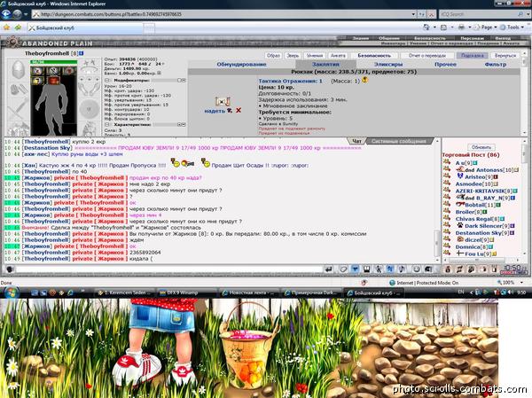Click the red effect icon on character

[53, 81]
